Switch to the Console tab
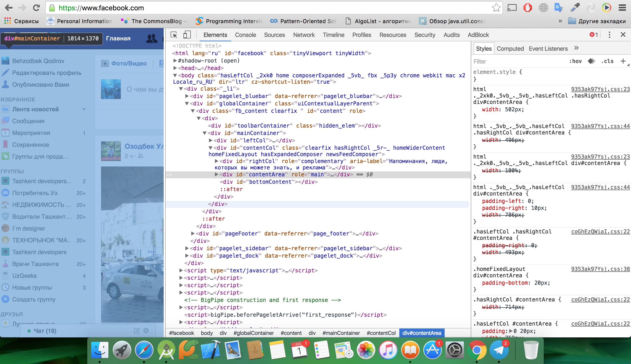The width and height of the screenshot is (631, 364). (245, 35)
